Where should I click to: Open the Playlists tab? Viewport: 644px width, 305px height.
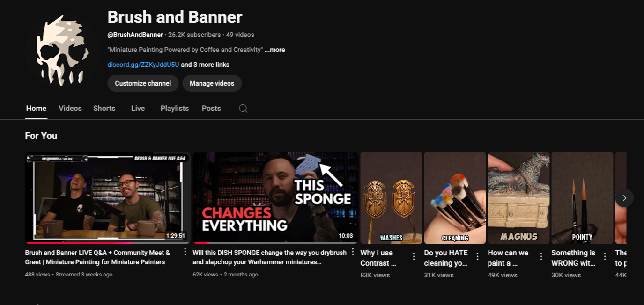tap(175, 108)
